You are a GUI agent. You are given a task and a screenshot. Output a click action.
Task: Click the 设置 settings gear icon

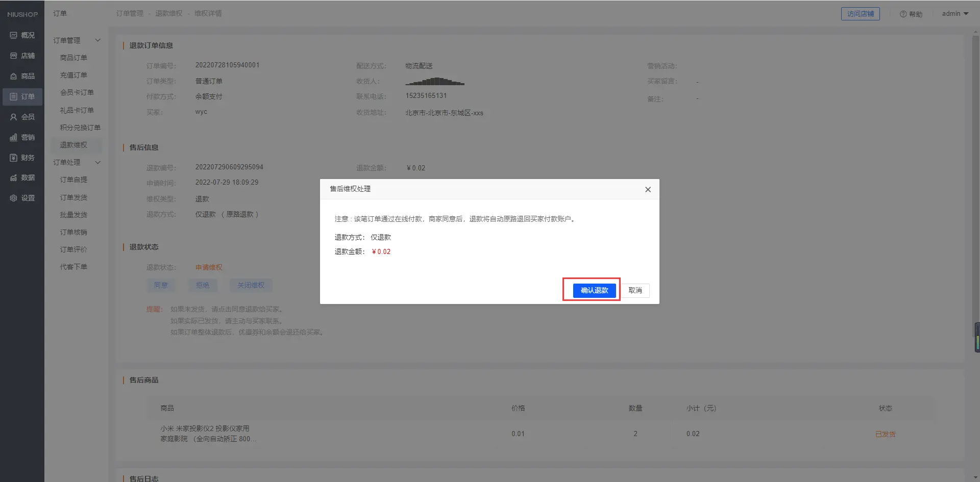(14, 198)
